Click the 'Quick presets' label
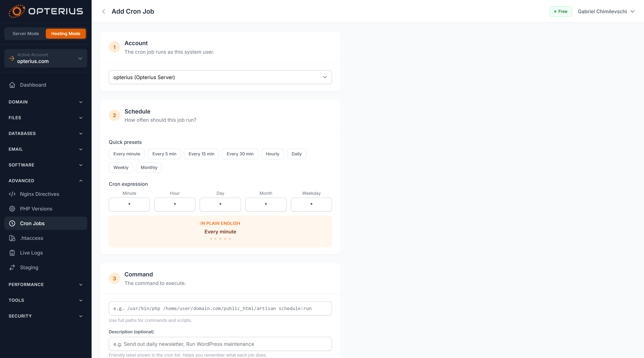The height and width of the screenshot is (358, 644). pos(125,142)
